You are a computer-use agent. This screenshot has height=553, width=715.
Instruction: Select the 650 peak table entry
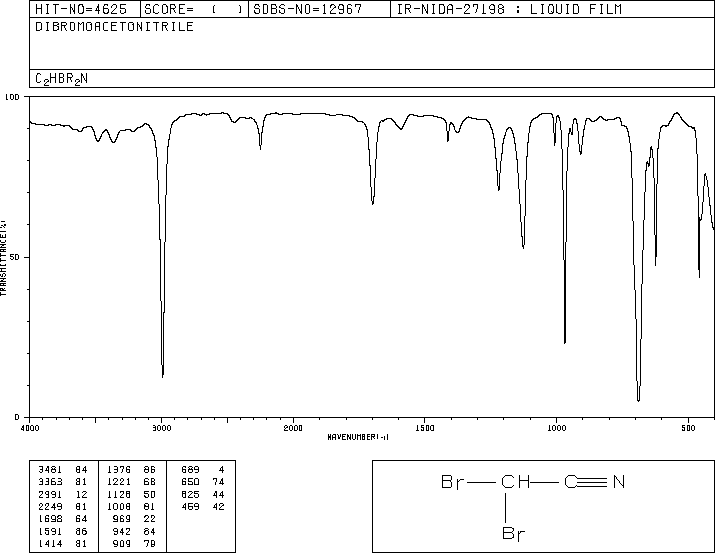tap(203, 482)
